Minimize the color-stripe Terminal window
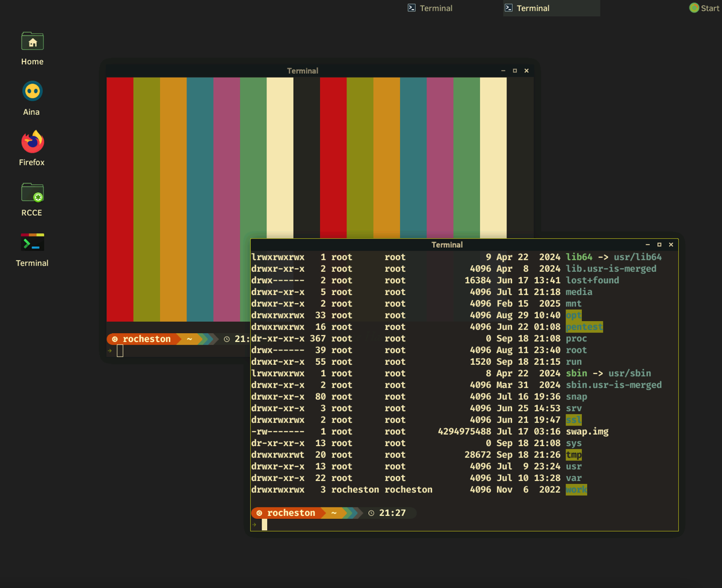The height and width of the screenshot is (588, 722). pyautogui.click(x=503, y=71)
